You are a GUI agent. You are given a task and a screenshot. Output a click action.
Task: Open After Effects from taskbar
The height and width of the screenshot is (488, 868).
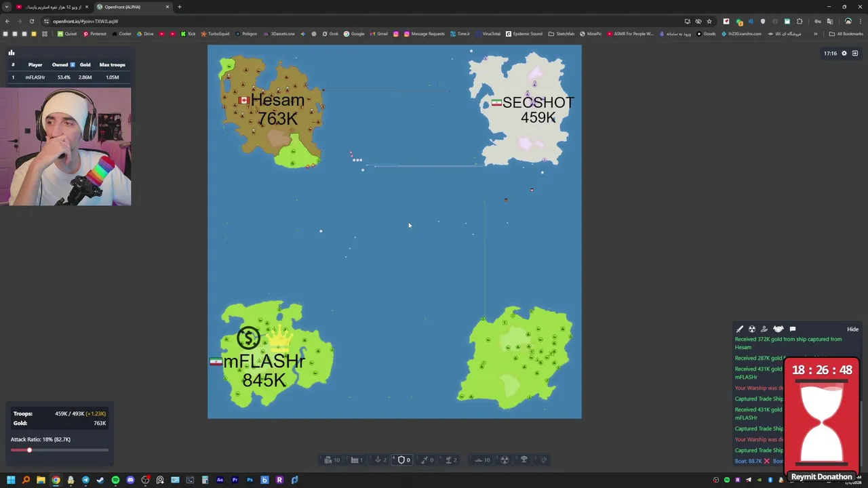click(x=220, y=480)
